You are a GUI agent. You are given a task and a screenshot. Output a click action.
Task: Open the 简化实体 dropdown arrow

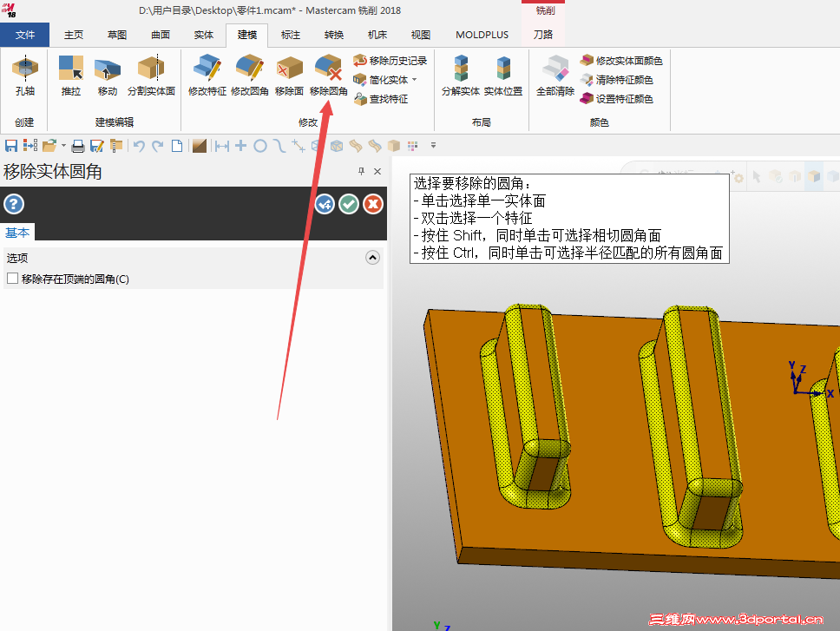tap(415, 80)
